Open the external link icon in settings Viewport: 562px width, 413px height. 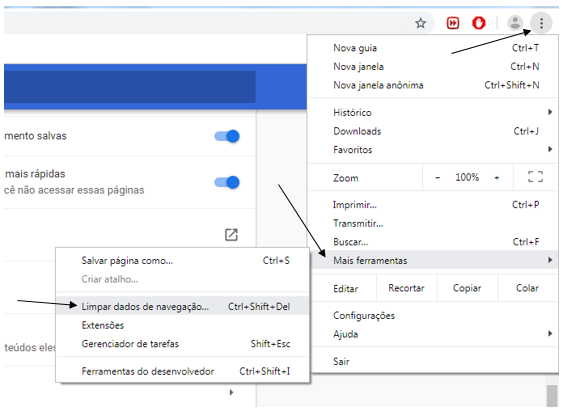point(231,235)
